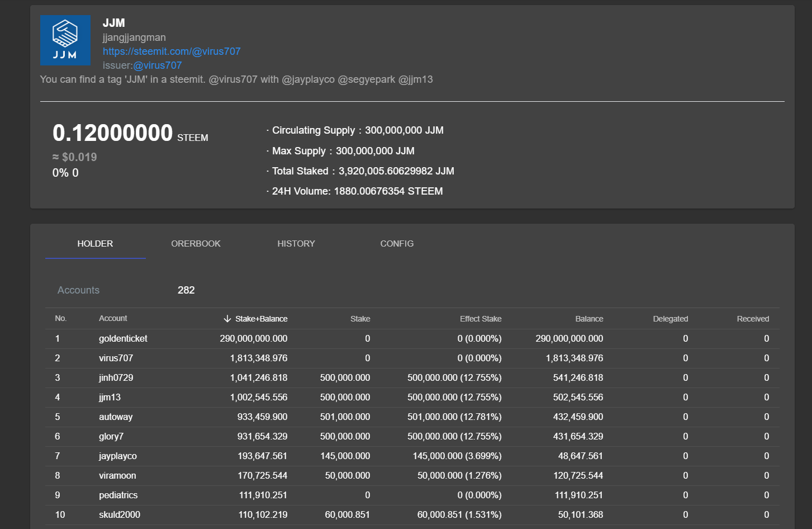The image size is (812, 529).
Task: Select account jayplayco row
Action: point(412,456)
